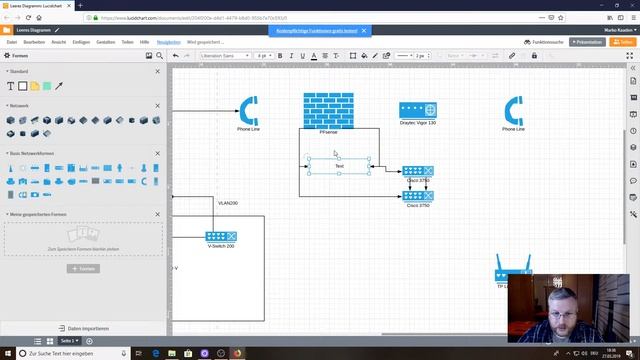The image size is (640, 360).
Task: Open documents via the orange folder icon
Action: tap(7, 30)
